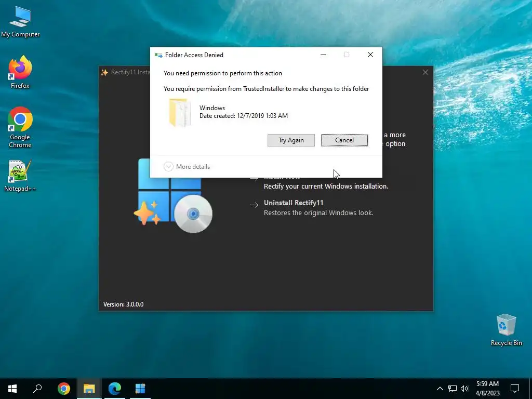Minimize the Folder Access Denied dialog
This screenshot has height=399, width=532.
pyautogui.click(x=323, y=55)
